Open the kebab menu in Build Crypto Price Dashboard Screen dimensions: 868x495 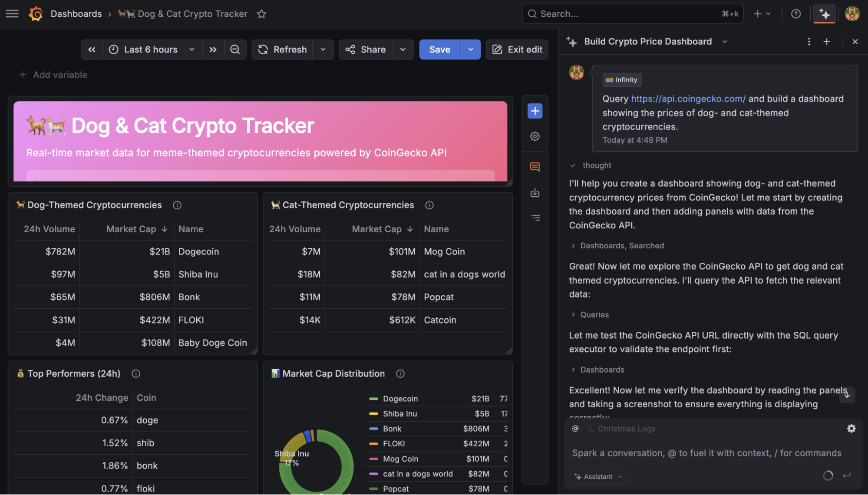click(x=809, y=41)
